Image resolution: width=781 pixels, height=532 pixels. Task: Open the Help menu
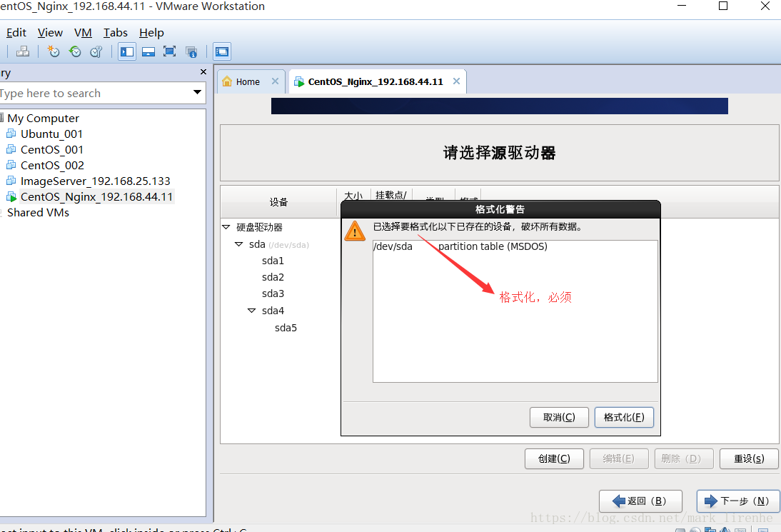click(151, 33)
